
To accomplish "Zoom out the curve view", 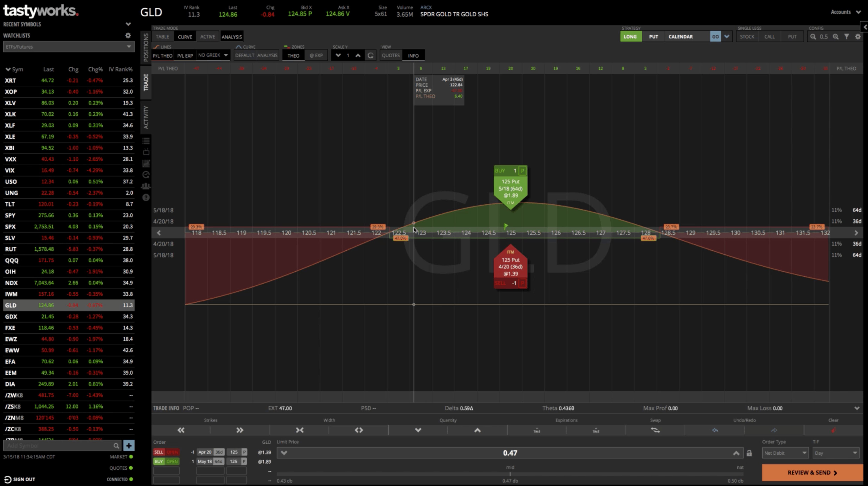I will tap(813, 37).
